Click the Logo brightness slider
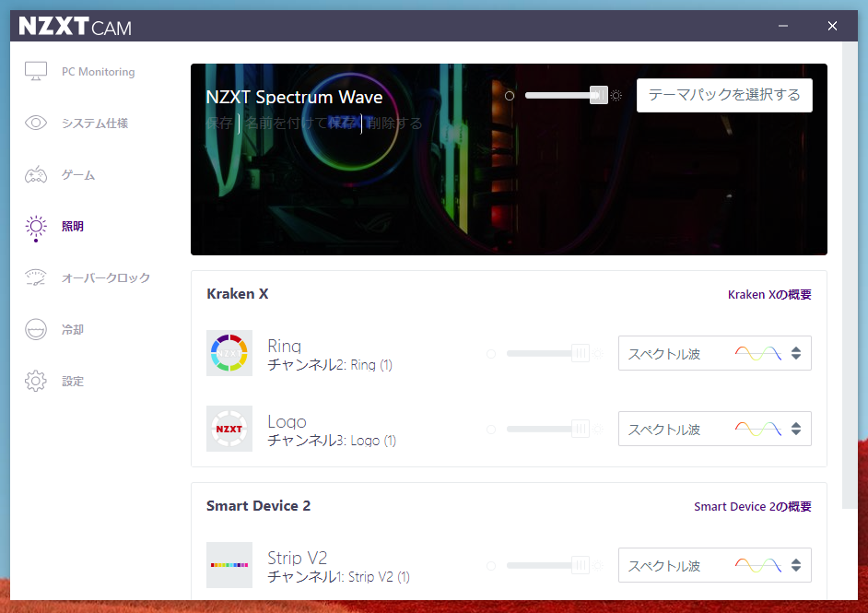The height and width of the screenshot is (613, 868). click(547, 430)
